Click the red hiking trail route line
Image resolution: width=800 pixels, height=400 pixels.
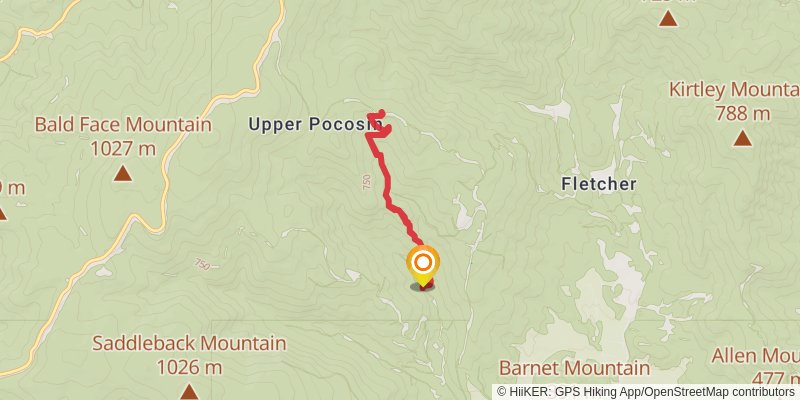(x=388, y=187)
